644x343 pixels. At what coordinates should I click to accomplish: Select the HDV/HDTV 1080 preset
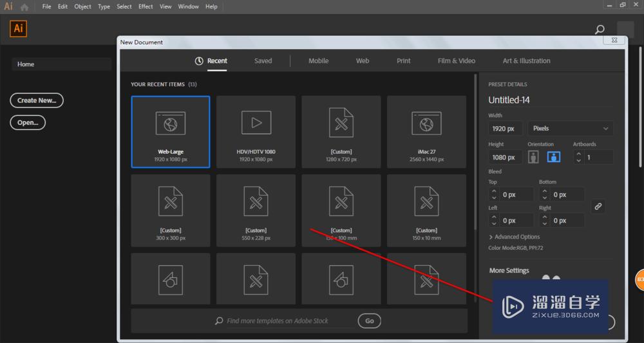[256, 132]
